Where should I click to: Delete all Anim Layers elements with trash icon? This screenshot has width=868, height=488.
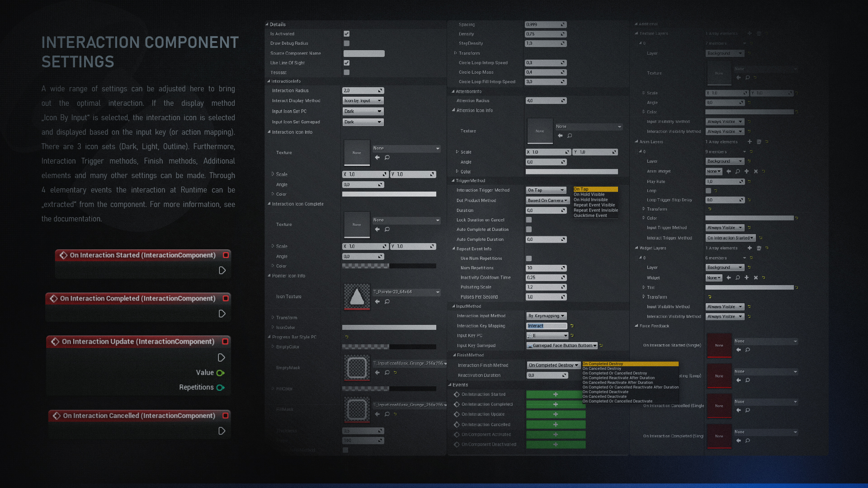click(759, 142)
